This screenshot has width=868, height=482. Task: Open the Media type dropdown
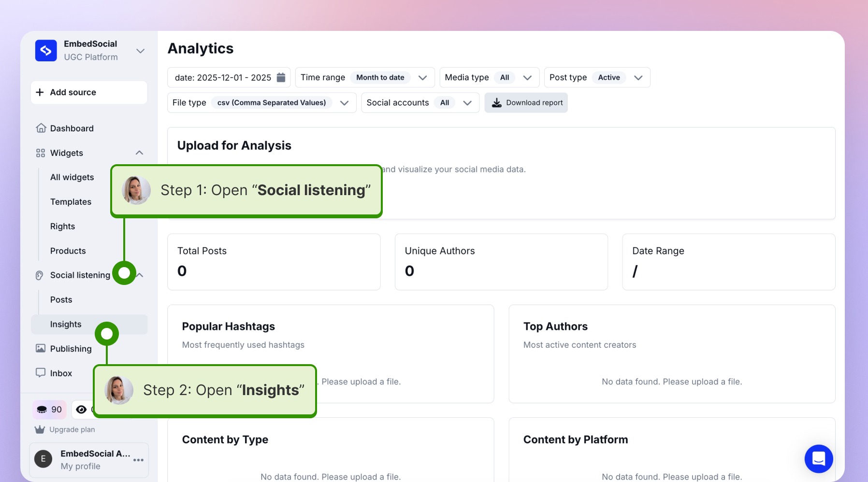(490, 77)
